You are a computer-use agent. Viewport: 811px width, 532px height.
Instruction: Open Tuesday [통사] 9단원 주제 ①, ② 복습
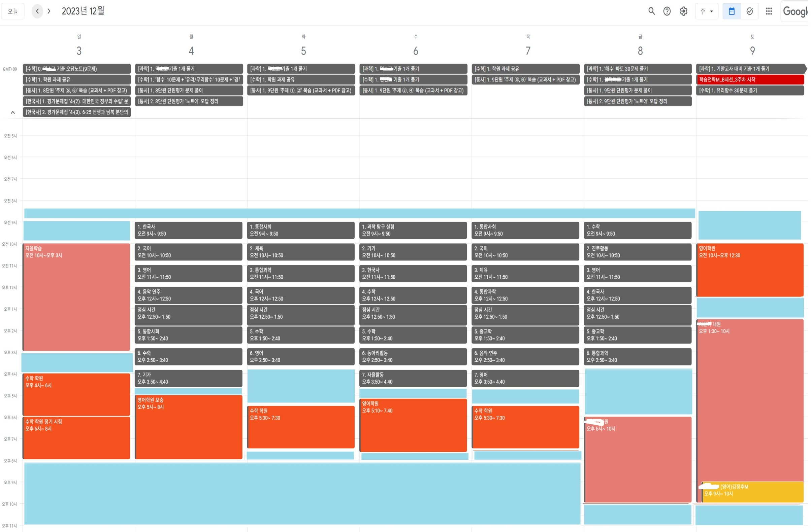click(301, 91)
